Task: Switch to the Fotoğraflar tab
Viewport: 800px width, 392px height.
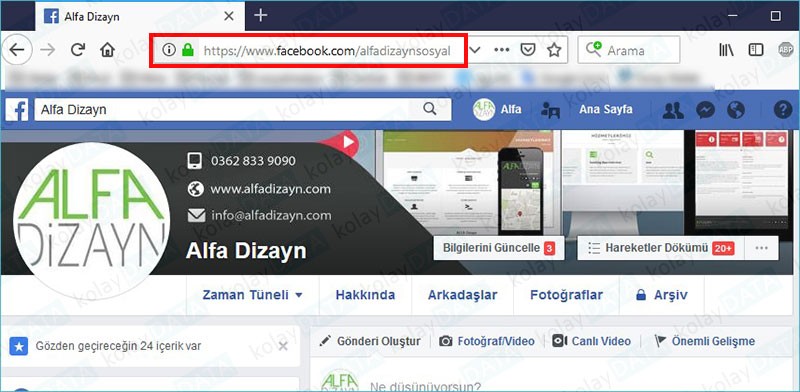Action: point(566,295)
